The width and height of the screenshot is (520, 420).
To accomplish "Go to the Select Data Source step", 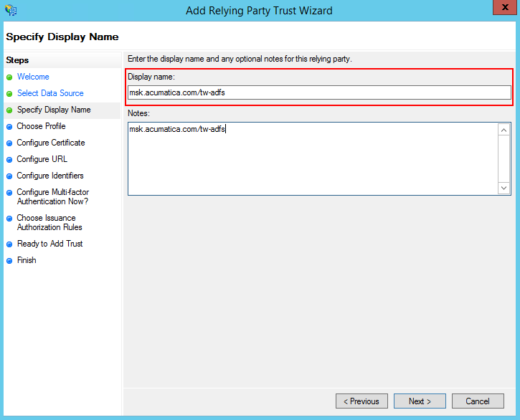I will [x=50, y=93].
